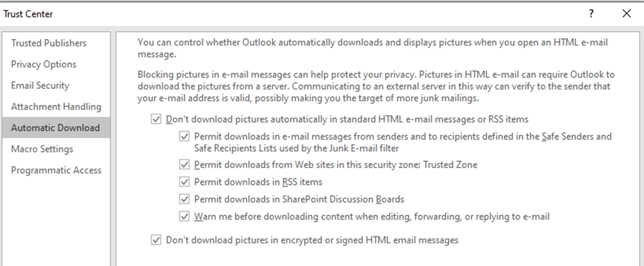Toggle Permit downloads in RSS items

click(x=185, y=182)
